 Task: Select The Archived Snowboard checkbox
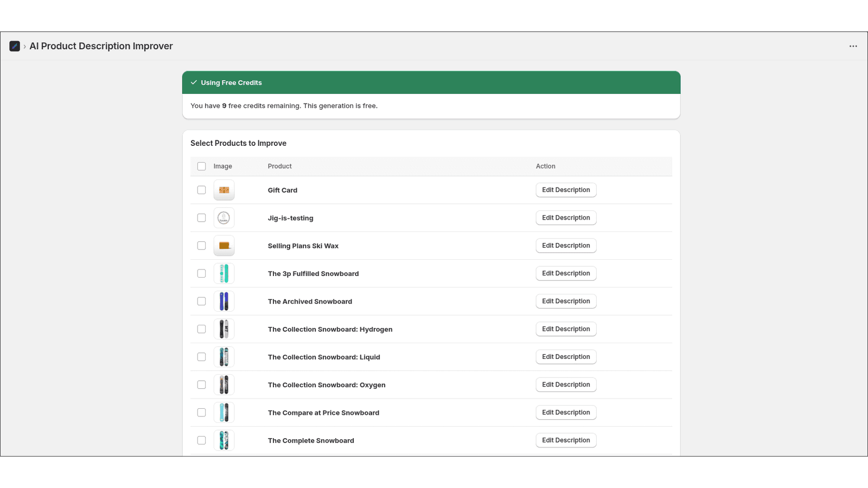tap(201, 301)
